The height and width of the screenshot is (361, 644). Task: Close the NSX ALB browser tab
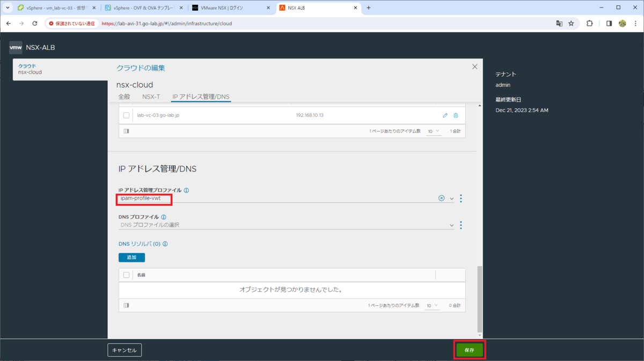[356, 8]
